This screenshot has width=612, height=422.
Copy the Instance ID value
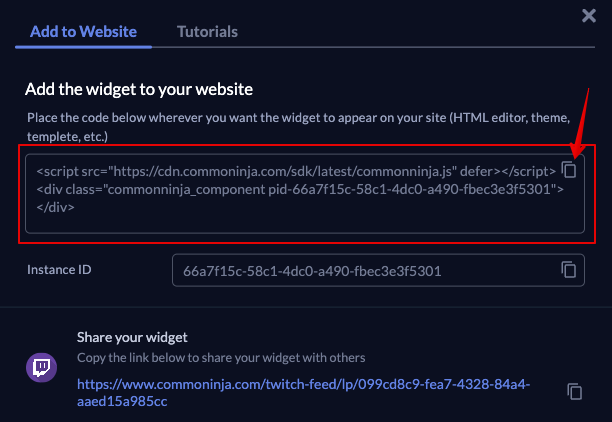(569, 270)
